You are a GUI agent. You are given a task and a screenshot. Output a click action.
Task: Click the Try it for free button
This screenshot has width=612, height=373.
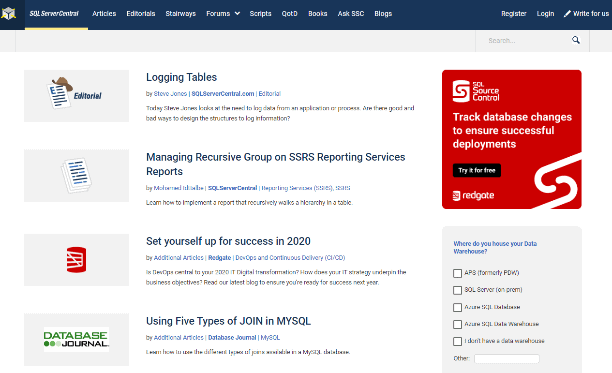[477, 171]
